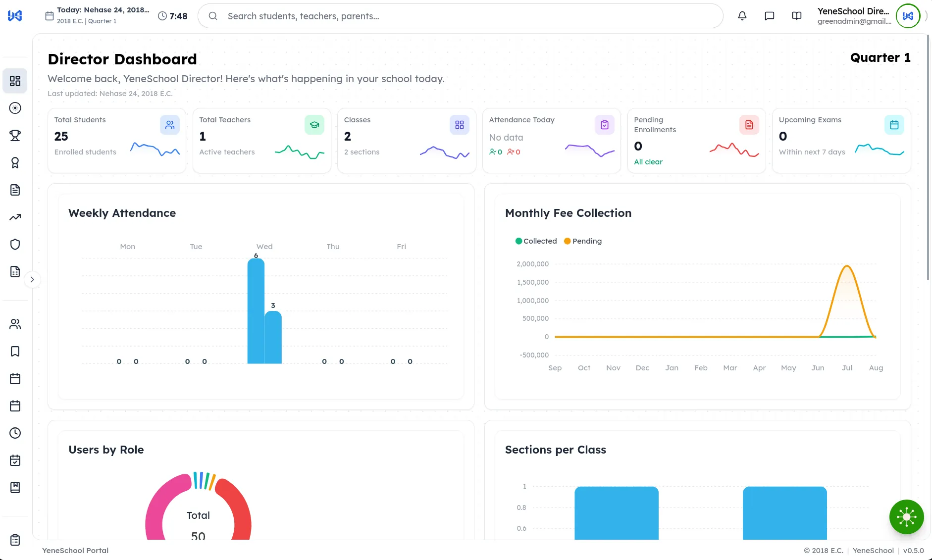Click the YeneSchool logo at top left
This screenshot has width=932, height=560.
pyautogui.click(x=15, y=16)
